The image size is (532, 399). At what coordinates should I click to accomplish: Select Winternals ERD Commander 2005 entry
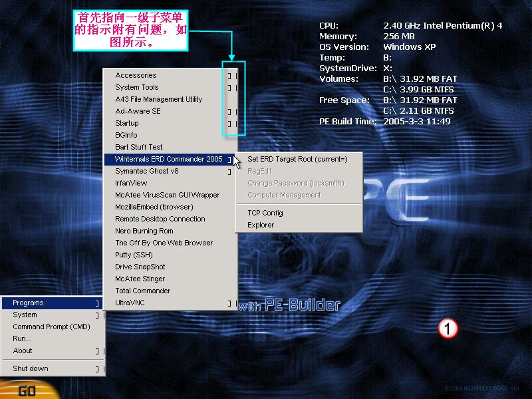pos(170,159)
